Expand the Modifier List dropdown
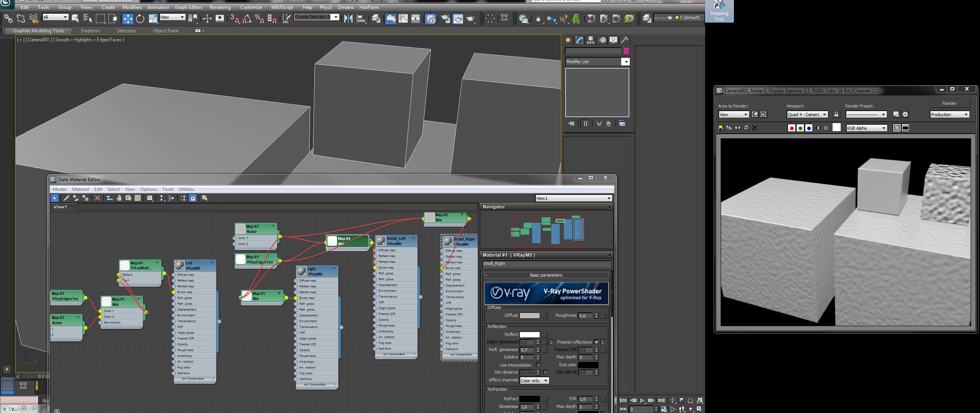The width and height of the screenshot is (980, 413). coord(597,62)
